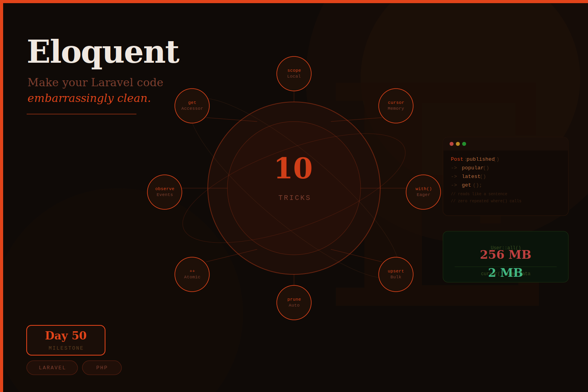Viewport: 588px width, 392px height.
Task: Select the prune Auto node
Action: point(294,302)
